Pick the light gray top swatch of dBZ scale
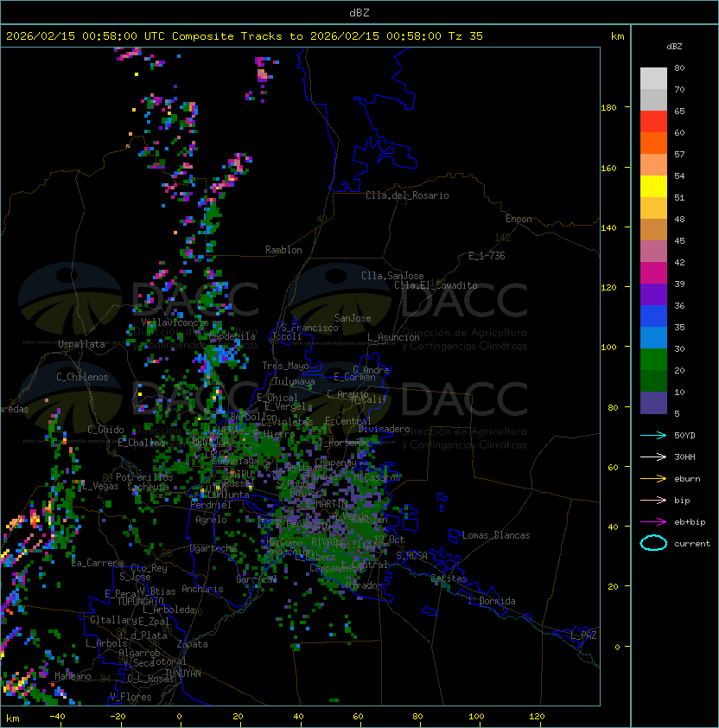The width and height of the screenshot is (719, 728). (x=653, y=78)
